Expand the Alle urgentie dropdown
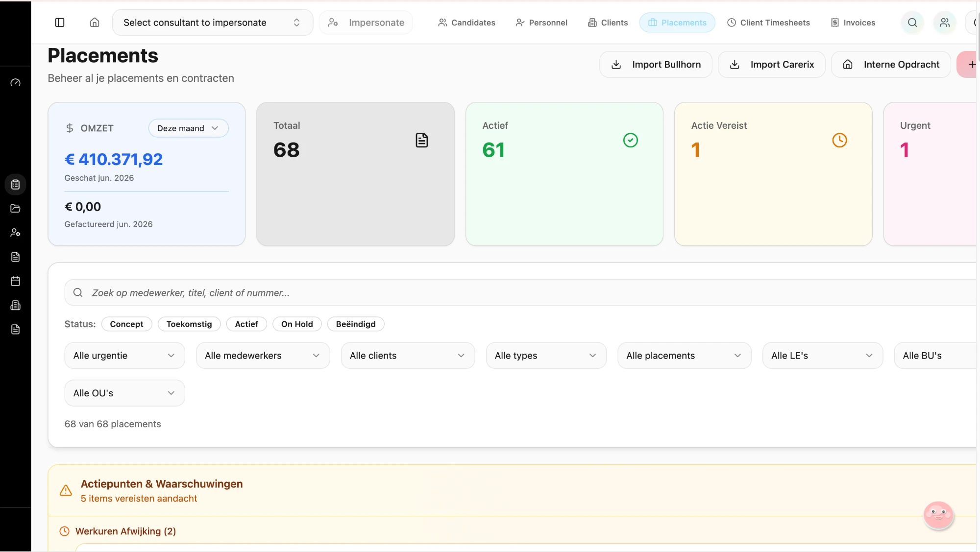Viewport: 980px width, 552px height. (124, 356)
